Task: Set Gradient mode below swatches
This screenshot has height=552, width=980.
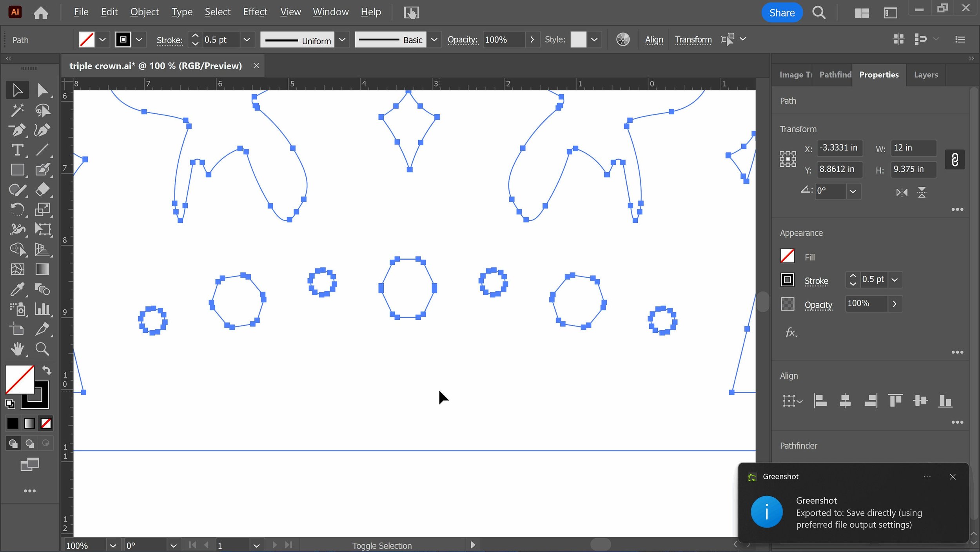Action: [29, 423]
